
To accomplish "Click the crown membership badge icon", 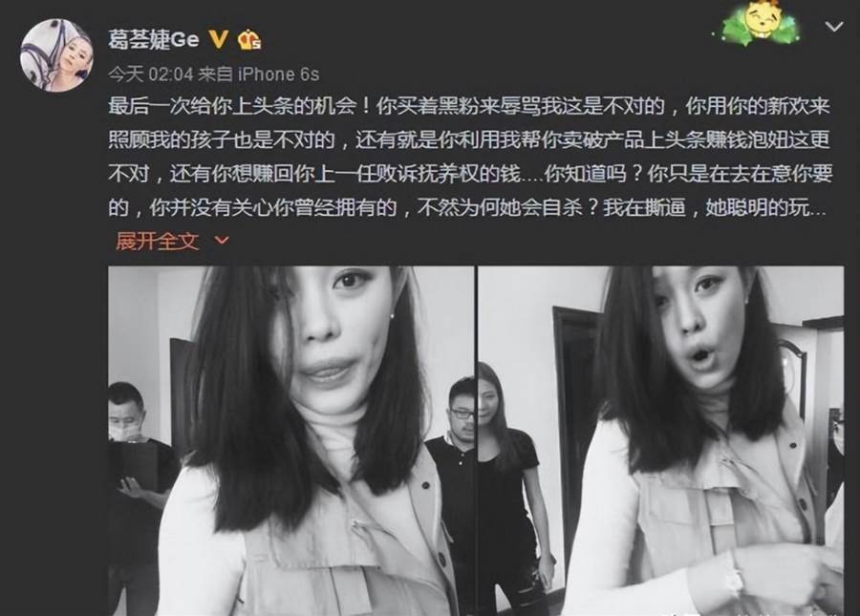I will (x=249, y=39).
